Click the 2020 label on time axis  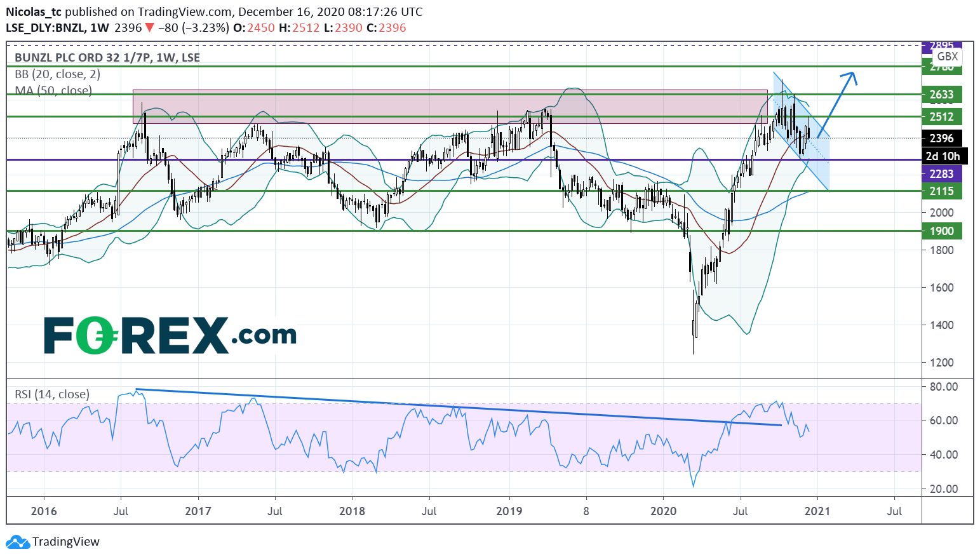[663, 511]
